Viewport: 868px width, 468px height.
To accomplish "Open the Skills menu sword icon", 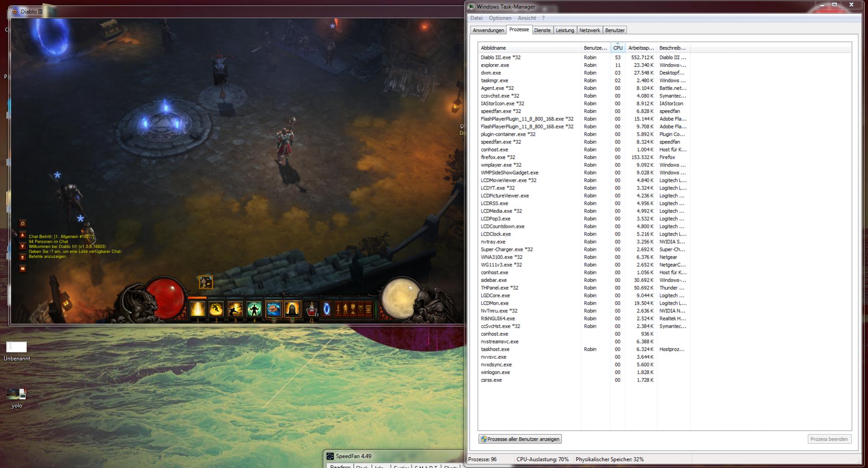I will pos(338,309).
